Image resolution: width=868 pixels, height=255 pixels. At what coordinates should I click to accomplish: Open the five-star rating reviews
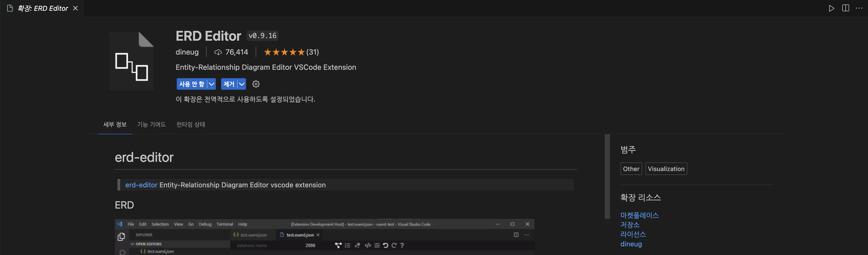coord(284,52)
